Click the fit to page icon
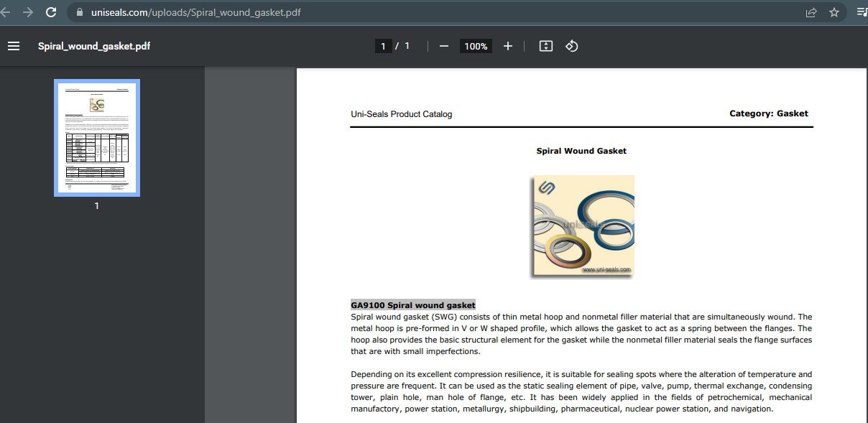The width and height of the screenshot is (868, 423). coord(546,46)
